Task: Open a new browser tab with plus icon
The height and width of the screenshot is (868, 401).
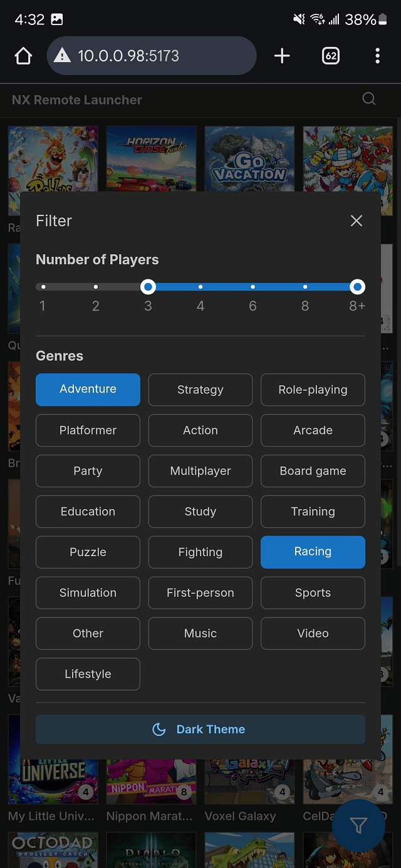Action: pos(282,56)
